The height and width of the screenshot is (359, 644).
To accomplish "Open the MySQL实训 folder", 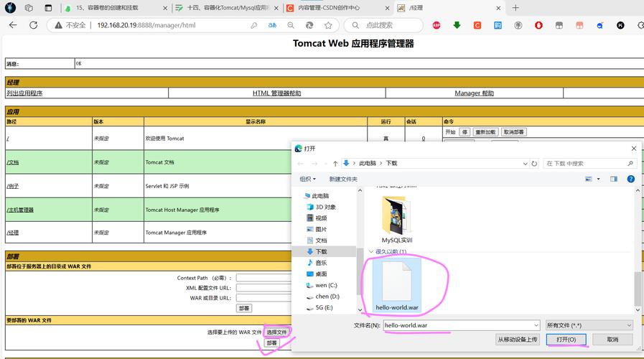I will [397, 220].
